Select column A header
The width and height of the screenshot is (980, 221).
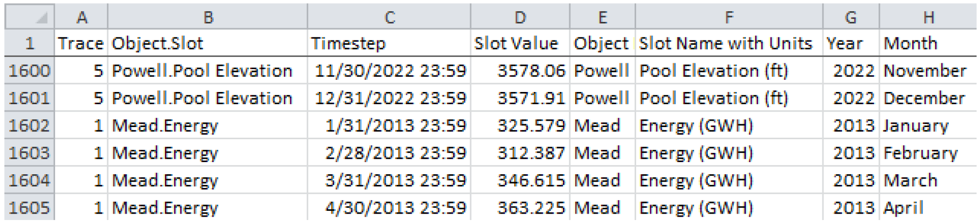click(x=81, y=18)
